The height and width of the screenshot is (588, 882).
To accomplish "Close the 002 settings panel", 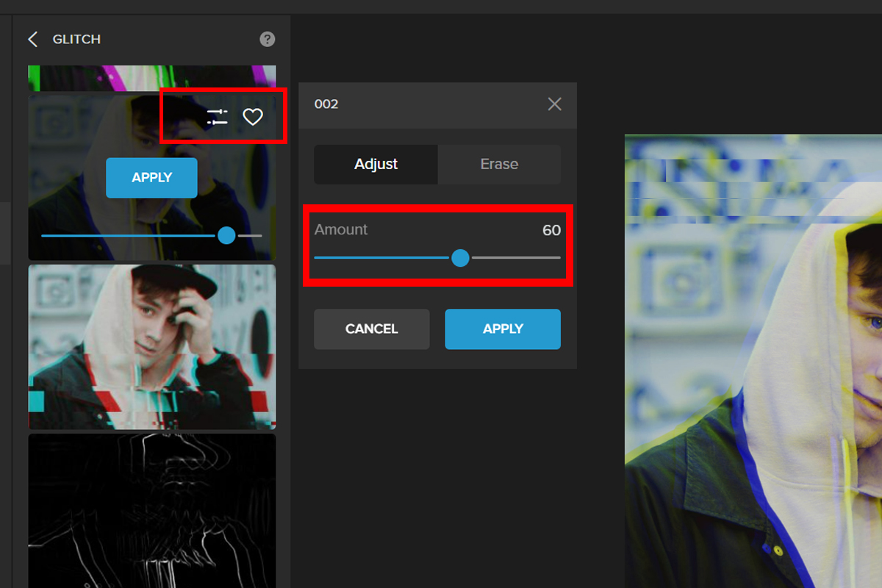I will point(555,104).
